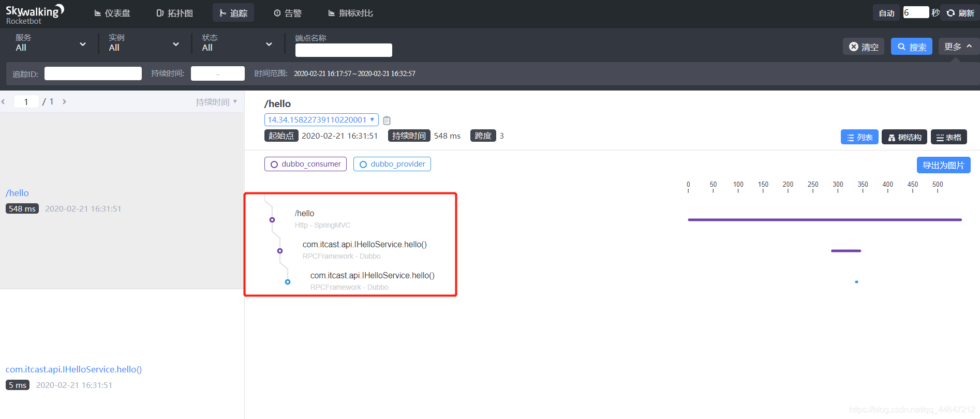Click the provider span blue timeline dot
Viewport: 980px width, 419px height.
[x=857, y=282]
